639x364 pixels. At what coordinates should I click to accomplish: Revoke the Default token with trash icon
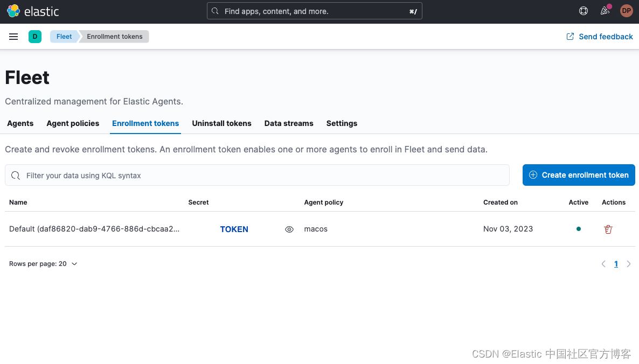(608, 229)
